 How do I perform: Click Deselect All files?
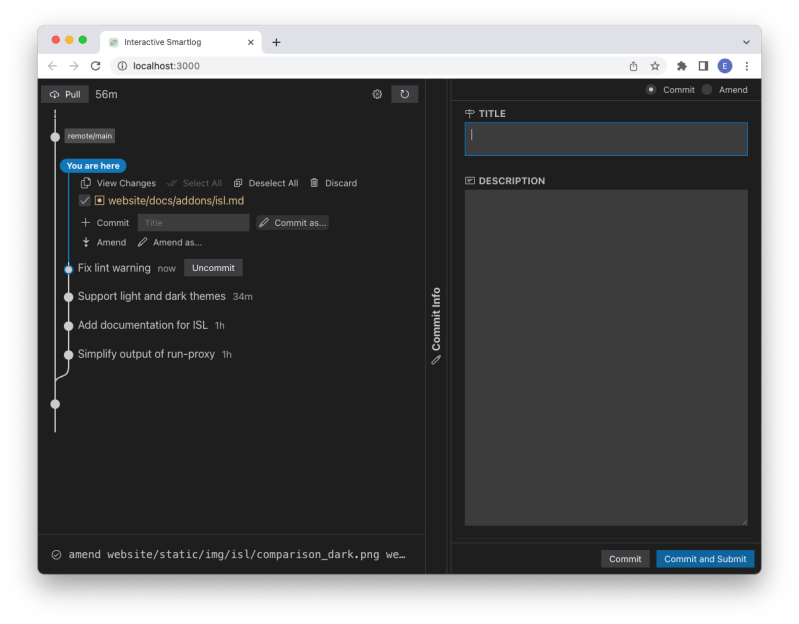266,183
